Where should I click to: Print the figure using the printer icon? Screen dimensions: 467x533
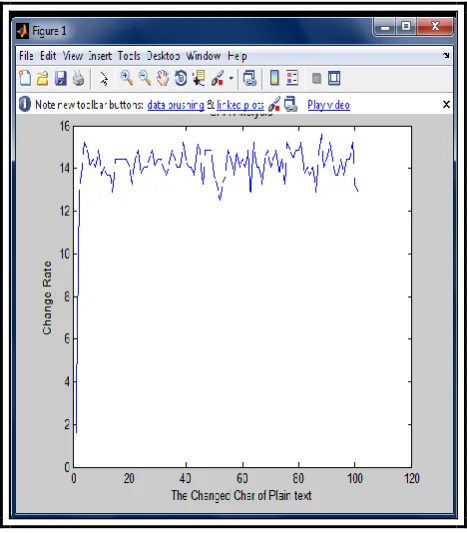pyautogui.click(x=79, y=78)
